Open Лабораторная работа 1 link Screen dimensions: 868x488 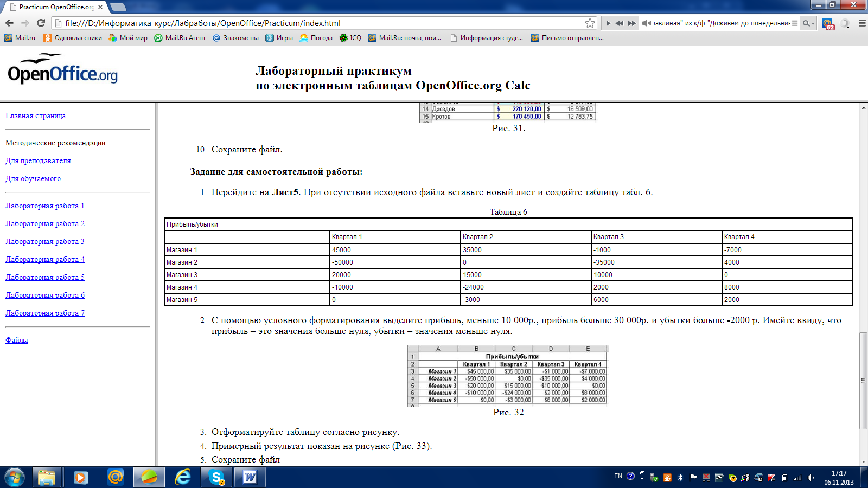point(45,206)
